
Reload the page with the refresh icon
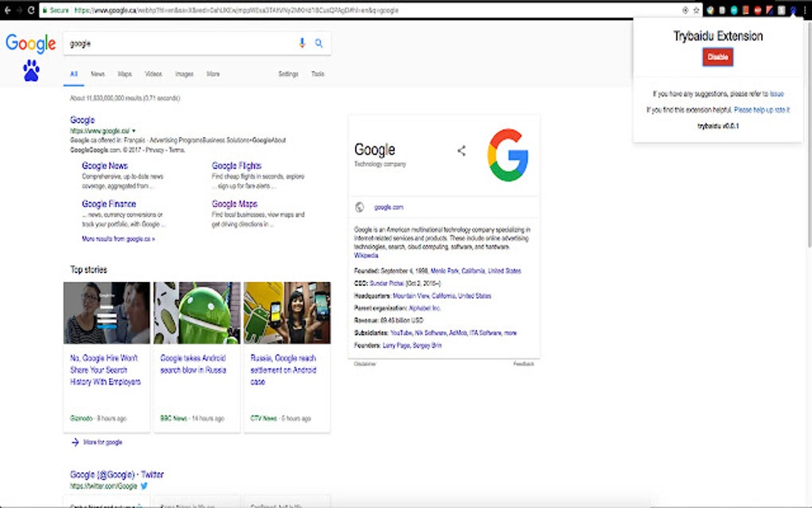coord(30,10)
